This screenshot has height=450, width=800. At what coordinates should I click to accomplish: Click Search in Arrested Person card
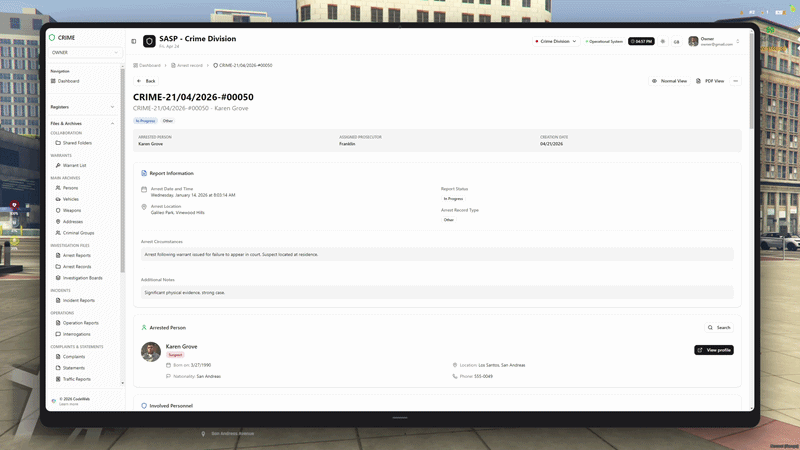point(719,328)
